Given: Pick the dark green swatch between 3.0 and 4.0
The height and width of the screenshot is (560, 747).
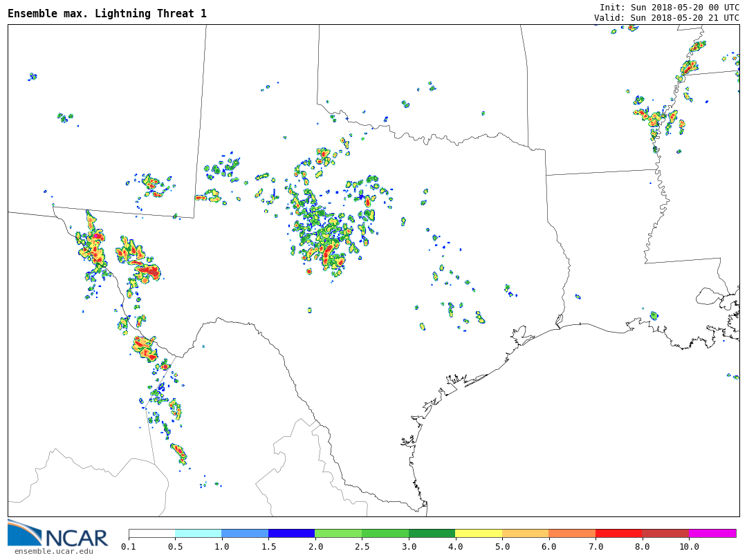Looking at the screenshot, I should [432, 534].
